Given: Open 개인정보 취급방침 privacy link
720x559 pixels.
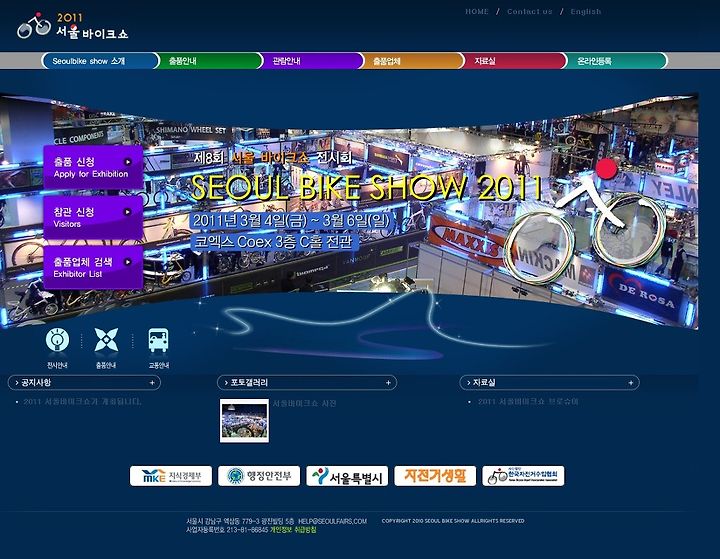Looking at the screenshot, I should (293, 530).
